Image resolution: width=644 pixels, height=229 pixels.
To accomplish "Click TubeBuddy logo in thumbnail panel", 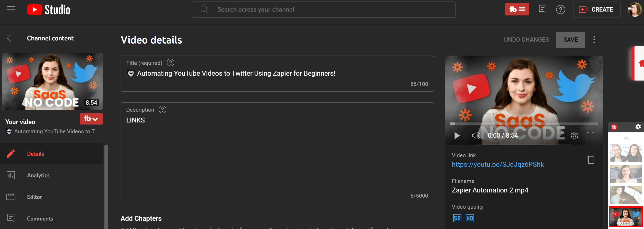I will click(x=614, y=127).
